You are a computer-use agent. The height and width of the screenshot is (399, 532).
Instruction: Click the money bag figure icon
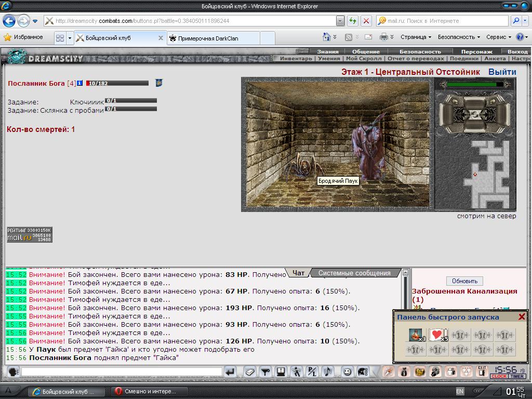pyautogui.click(x=404, y=372)
